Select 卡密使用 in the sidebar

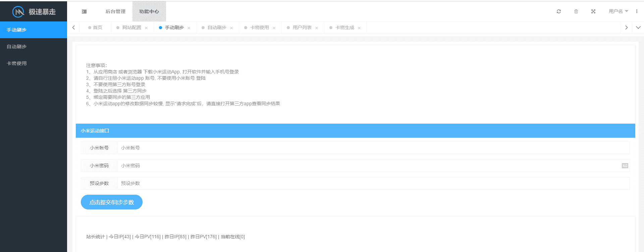pos(34,63)
